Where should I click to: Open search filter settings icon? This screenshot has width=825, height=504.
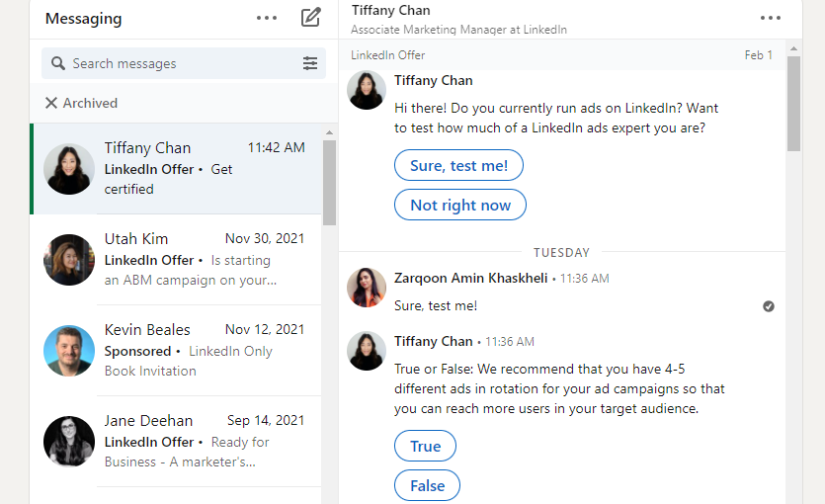(x=310, y=63)
